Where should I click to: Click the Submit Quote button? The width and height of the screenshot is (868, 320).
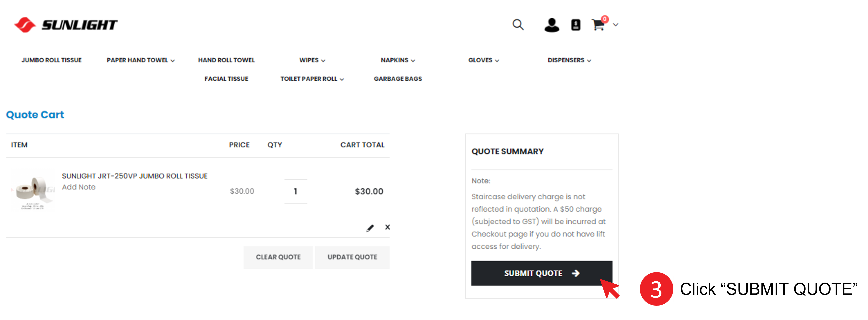541,273
